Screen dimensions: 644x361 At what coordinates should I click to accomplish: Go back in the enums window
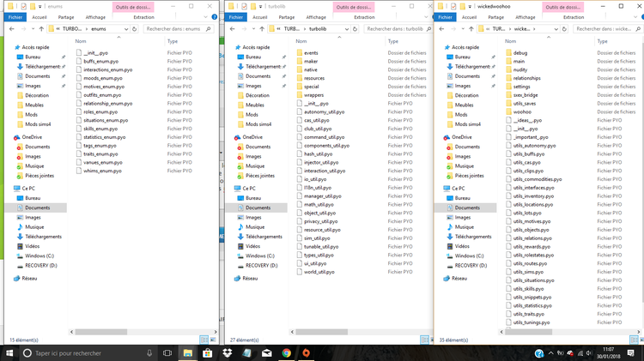[x=11, y=28]
